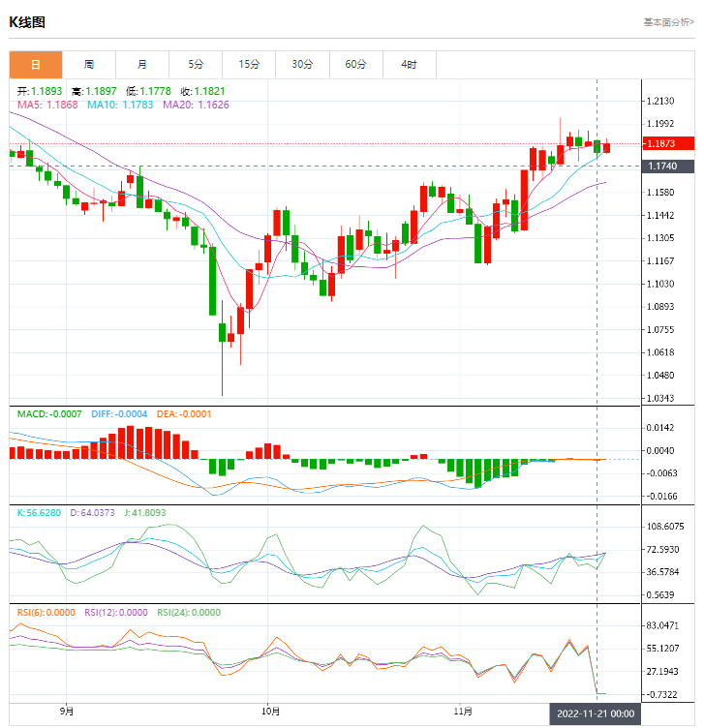This screenshot has width=704, height=728.
Task: Click the 1.2130 price axis value
Action: (x=660, y=102)
